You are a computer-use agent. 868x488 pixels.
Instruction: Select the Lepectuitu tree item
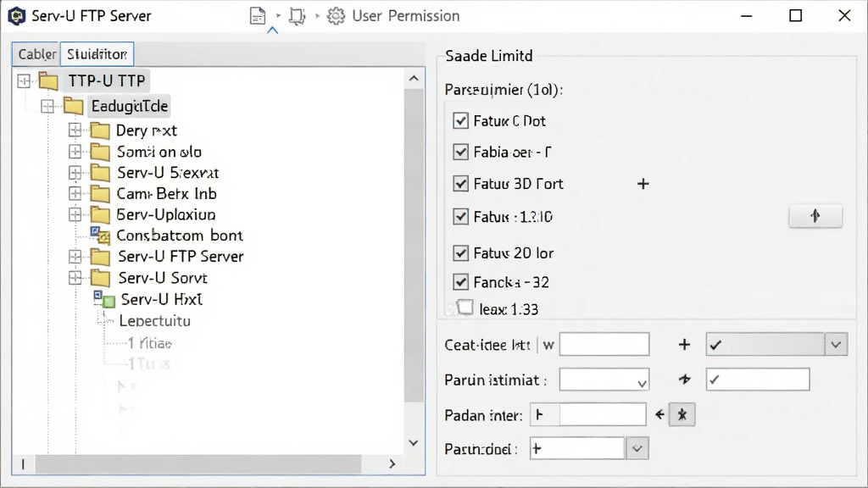tap(154, 321)
